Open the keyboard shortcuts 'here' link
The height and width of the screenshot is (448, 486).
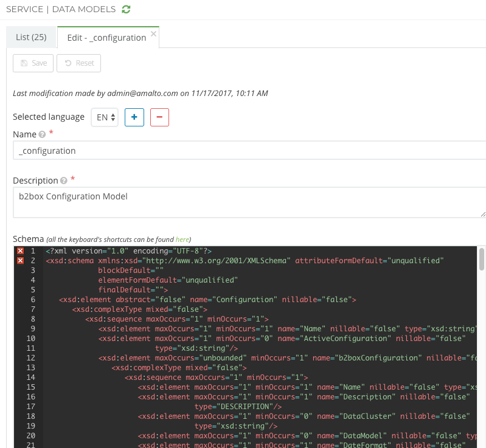click(182, 240)
